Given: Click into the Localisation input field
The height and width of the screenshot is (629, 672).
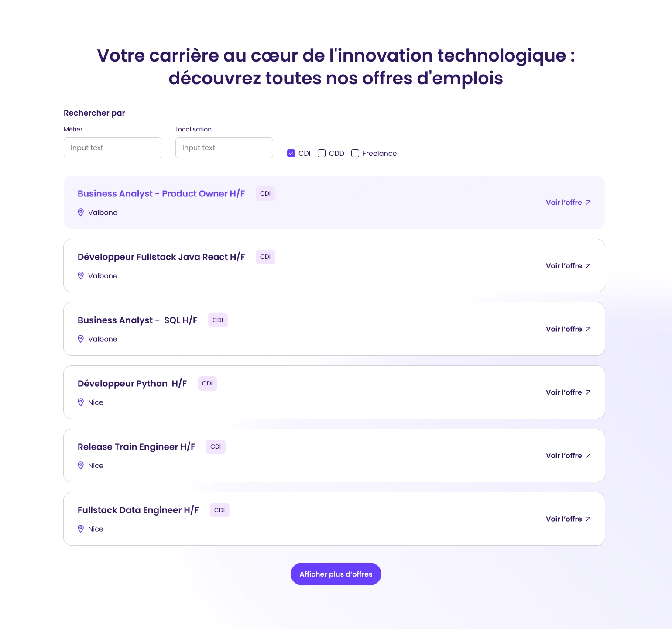Looking at the screenshot, I should [x=224, y=148].
